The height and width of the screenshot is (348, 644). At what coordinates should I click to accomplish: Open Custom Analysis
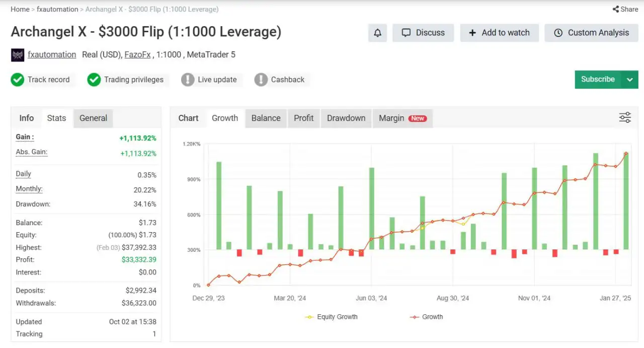click(x=592, y=33)
